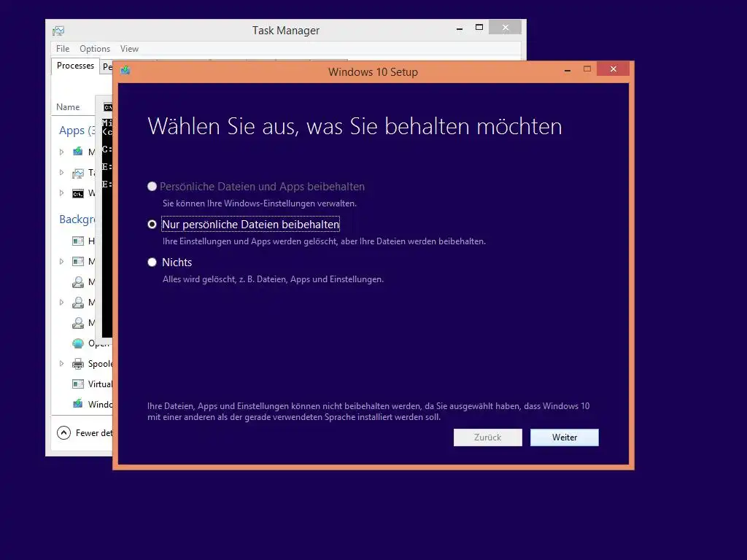Click the Fewer details up-arrow circle icon
The image size is (747, 560).
tap(63, 432)
